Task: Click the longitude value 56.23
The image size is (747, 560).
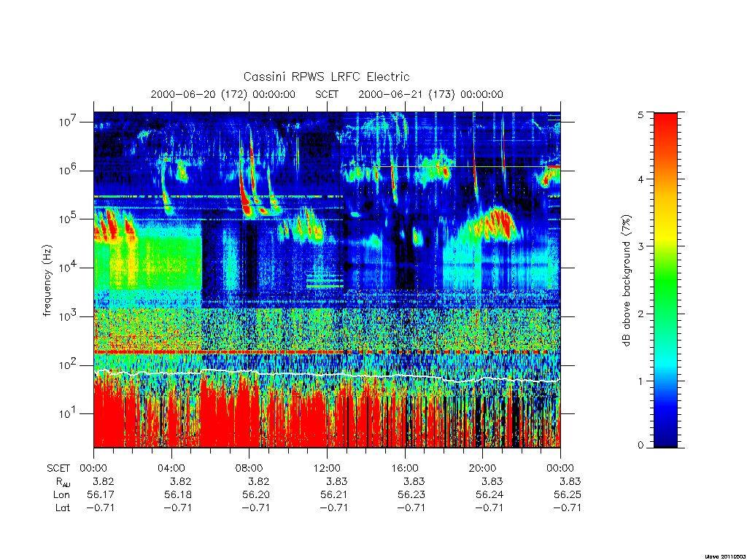Action: coord(411,495)
